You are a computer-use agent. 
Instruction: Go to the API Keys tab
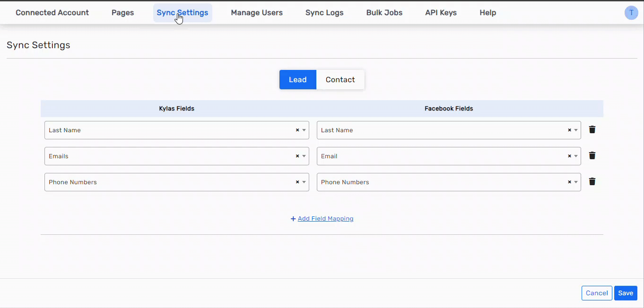pyautogui.click(x=441, y=13)
